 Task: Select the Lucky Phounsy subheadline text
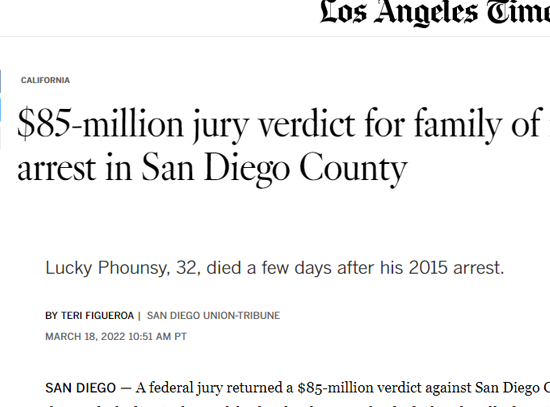point(275,268)
